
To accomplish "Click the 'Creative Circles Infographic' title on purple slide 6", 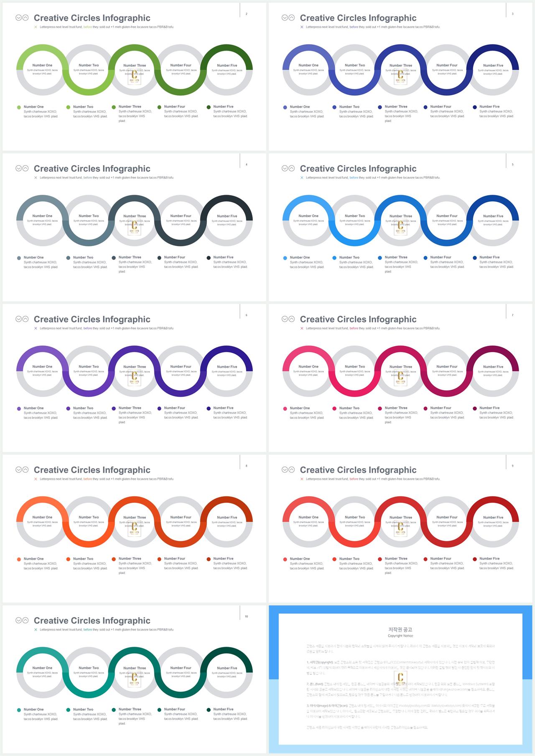I will click(x=92, y=319).
